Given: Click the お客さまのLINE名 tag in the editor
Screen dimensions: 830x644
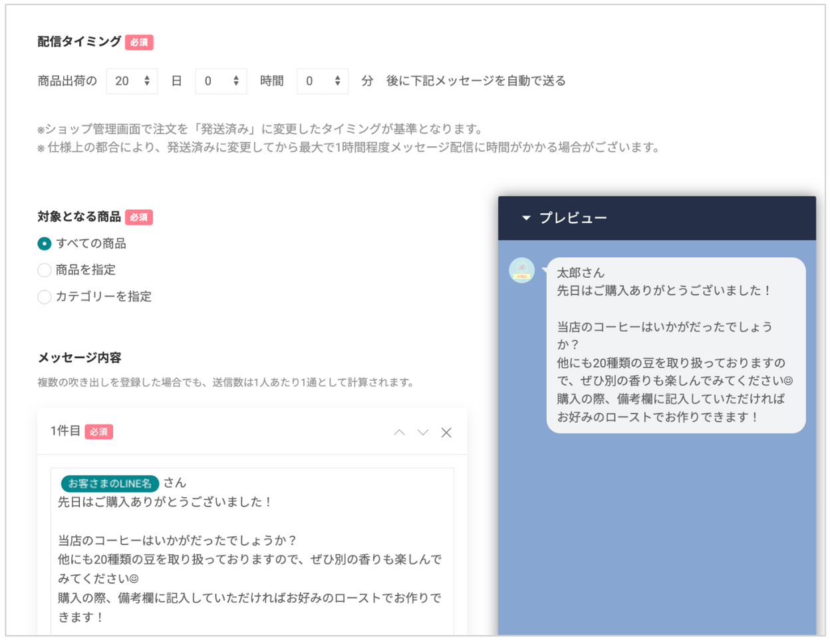Looking at the screenshot, I should 110,483.
